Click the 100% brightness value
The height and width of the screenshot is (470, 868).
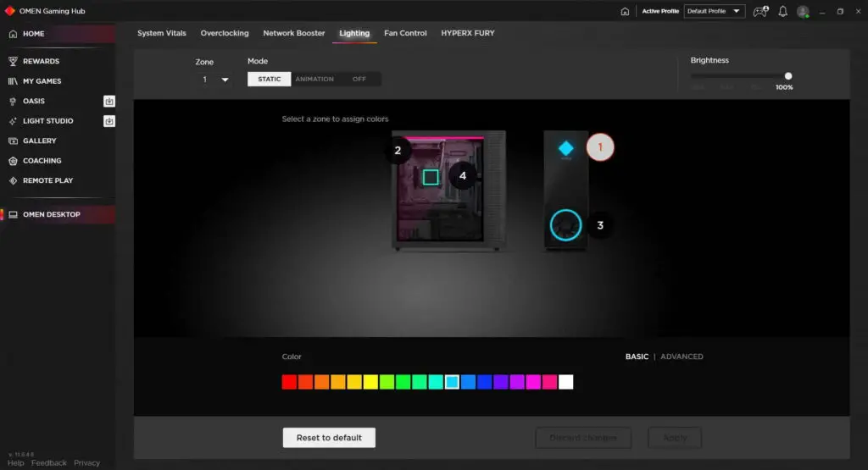pos(784,87)
